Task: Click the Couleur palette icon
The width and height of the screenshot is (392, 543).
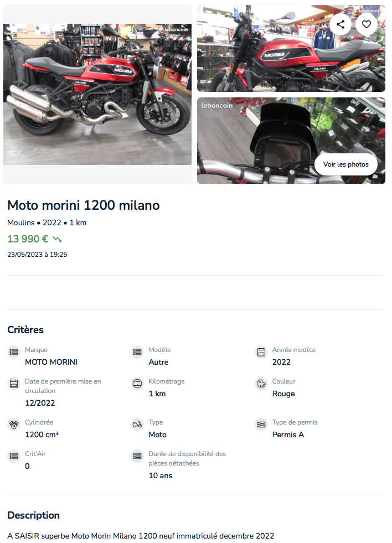Action: point(261,384)
